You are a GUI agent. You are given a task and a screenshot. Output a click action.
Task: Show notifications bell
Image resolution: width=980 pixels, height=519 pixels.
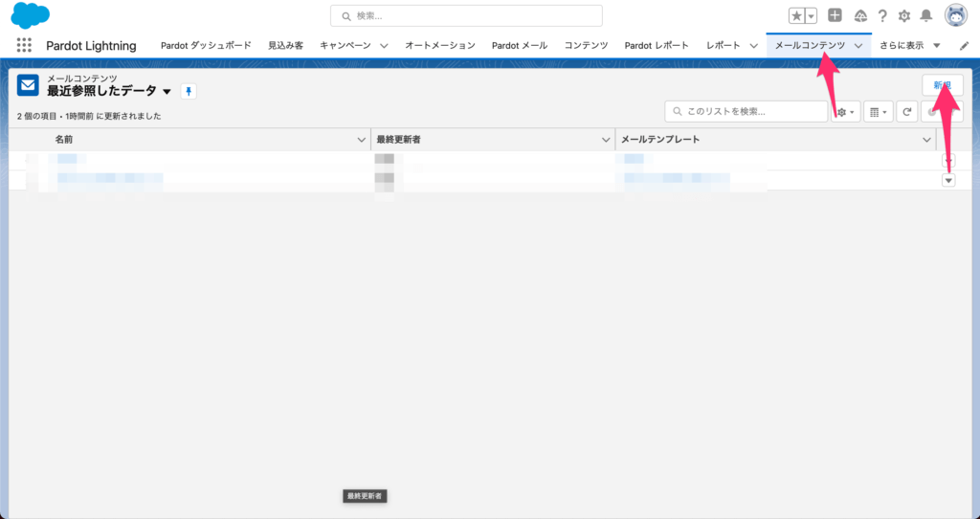925,15
